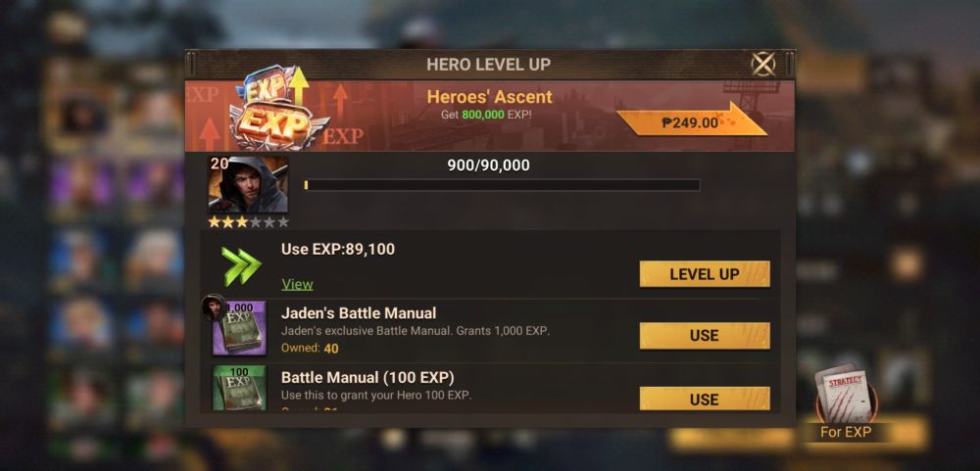Open the Strategy For EXP icon

(847, 402)
